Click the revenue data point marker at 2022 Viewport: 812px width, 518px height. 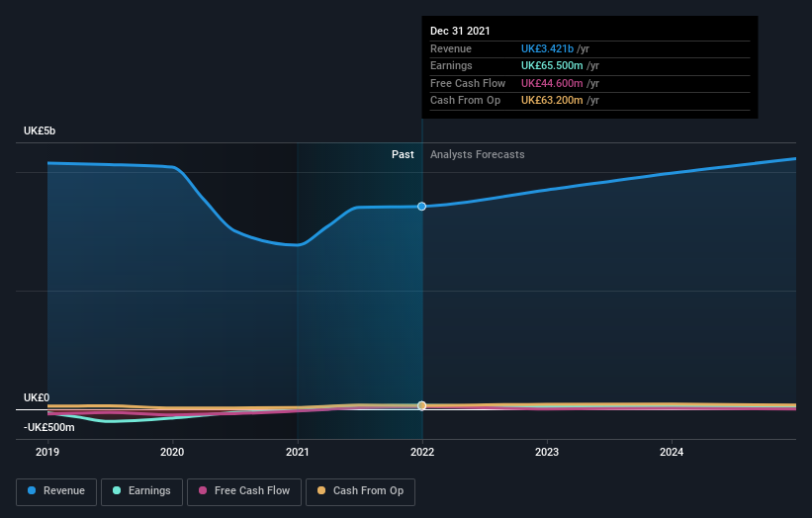(422, 207)
